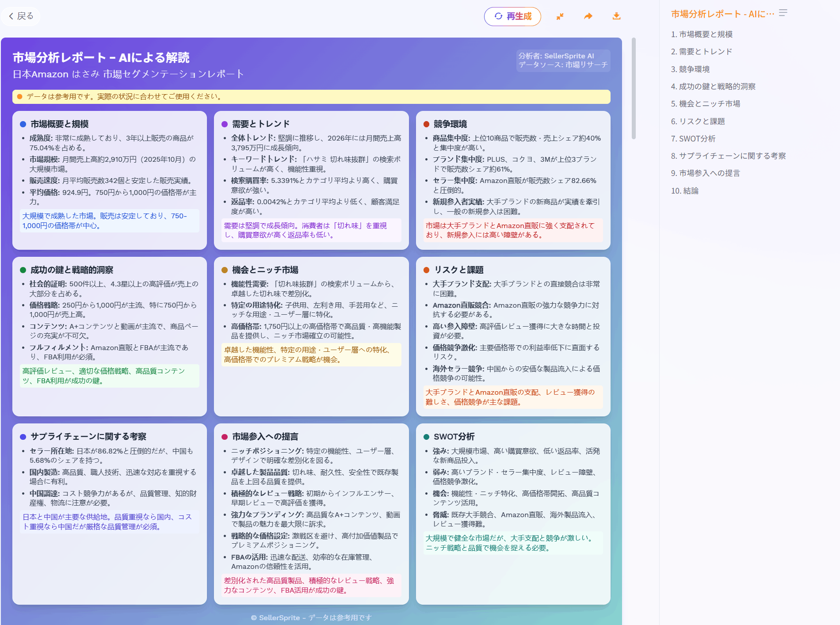Select outline entry 3. 競争環境

(690, 69)
